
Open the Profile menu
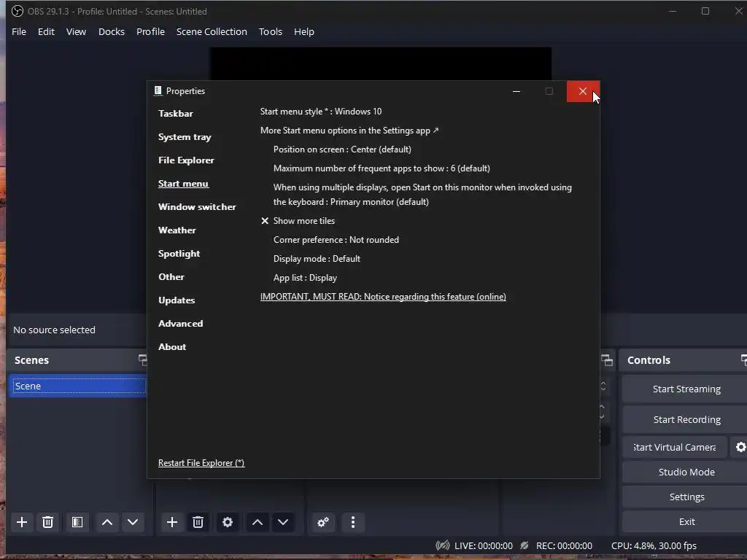tap(150, 31)
